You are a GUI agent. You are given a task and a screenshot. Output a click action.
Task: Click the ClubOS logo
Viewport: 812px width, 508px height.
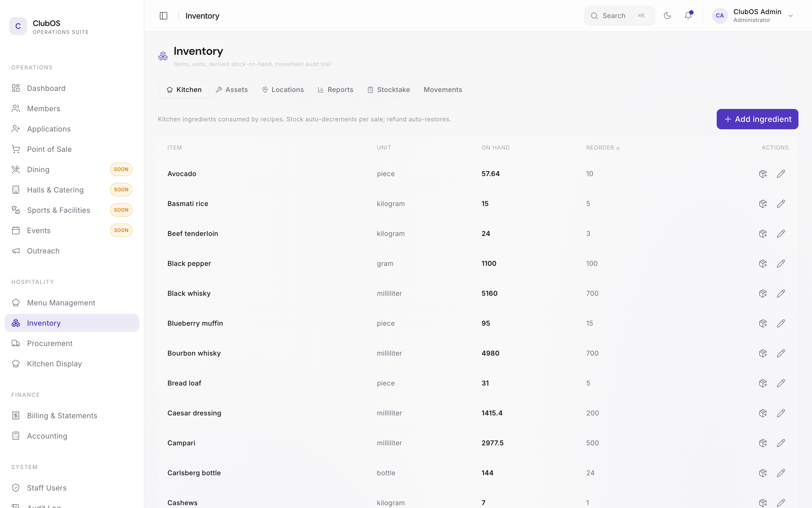pyautogui.click(x=18, y=26)
